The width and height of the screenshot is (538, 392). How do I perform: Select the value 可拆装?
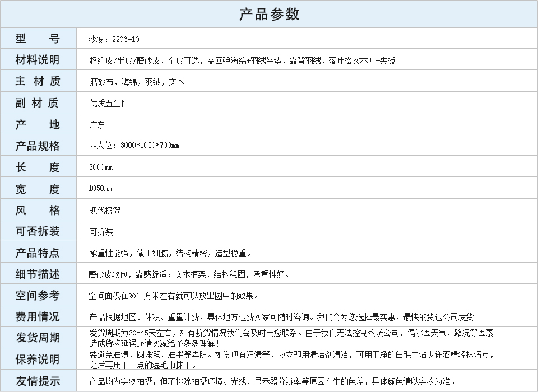[101, 232]
